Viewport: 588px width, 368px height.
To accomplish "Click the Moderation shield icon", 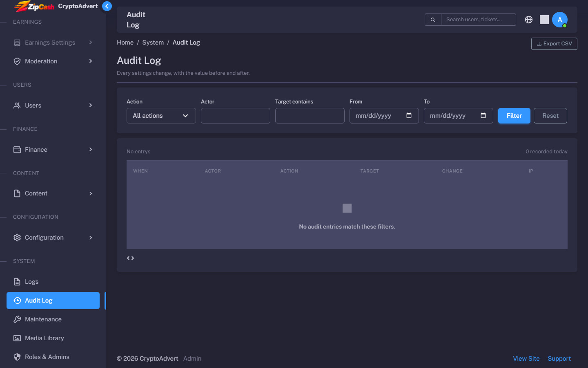I will [x=17, y=61].
